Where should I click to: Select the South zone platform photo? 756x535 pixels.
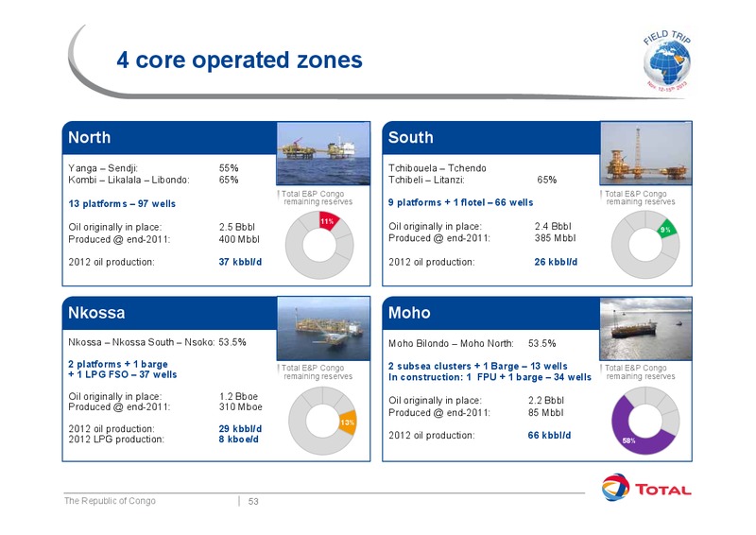645,153
